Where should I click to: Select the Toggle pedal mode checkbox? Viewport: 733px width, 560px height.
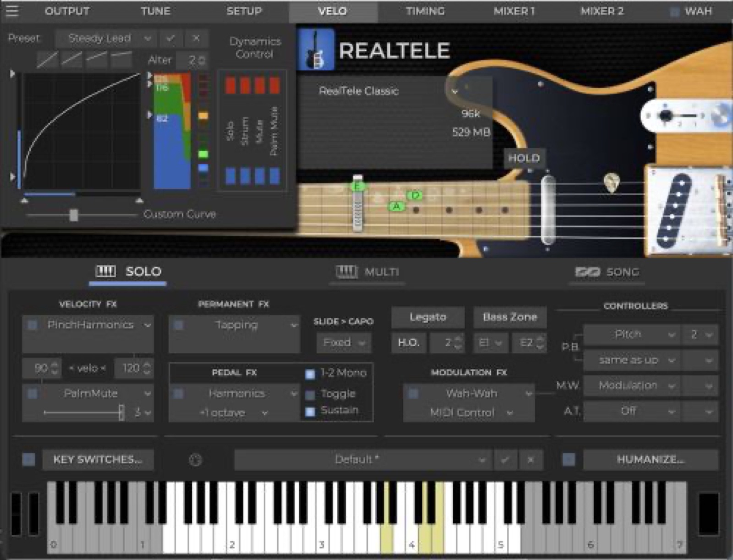pyautogui.click(x=310, y=394)
